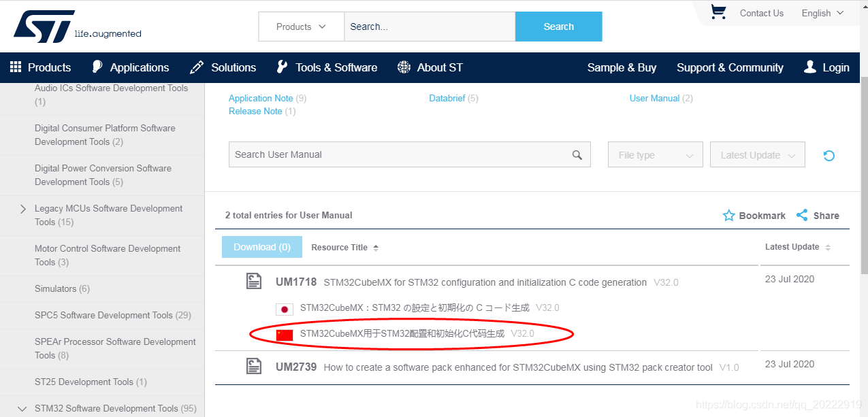Click the Applications lightbulb icon
868x417 pixels.
point(97,67)
